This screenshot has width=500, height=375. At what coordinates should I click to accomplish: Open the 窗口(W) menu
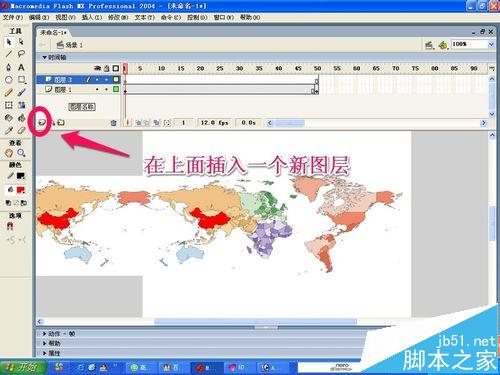(x=224, y=17)
